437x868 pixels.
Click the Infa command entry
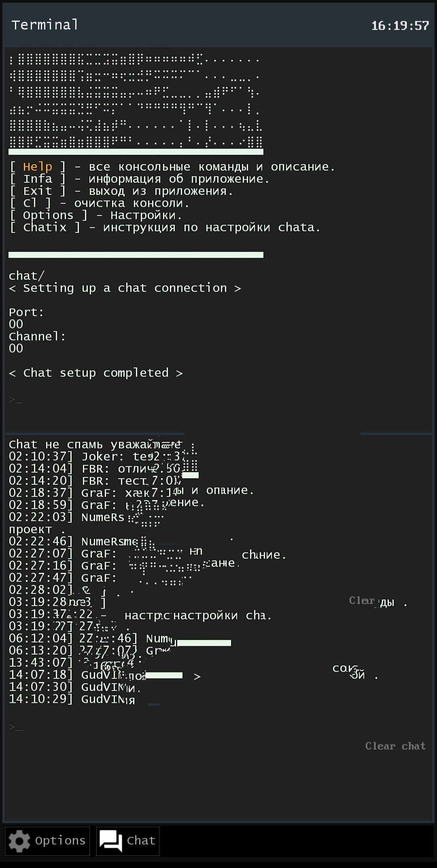pos(39,178)
